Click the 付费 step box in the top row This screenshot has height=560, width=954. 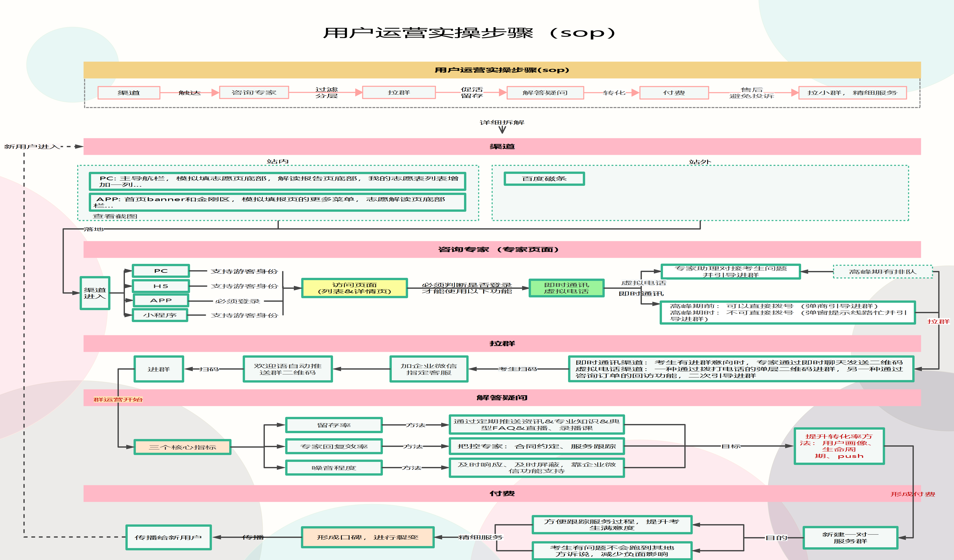click(674, 93)
